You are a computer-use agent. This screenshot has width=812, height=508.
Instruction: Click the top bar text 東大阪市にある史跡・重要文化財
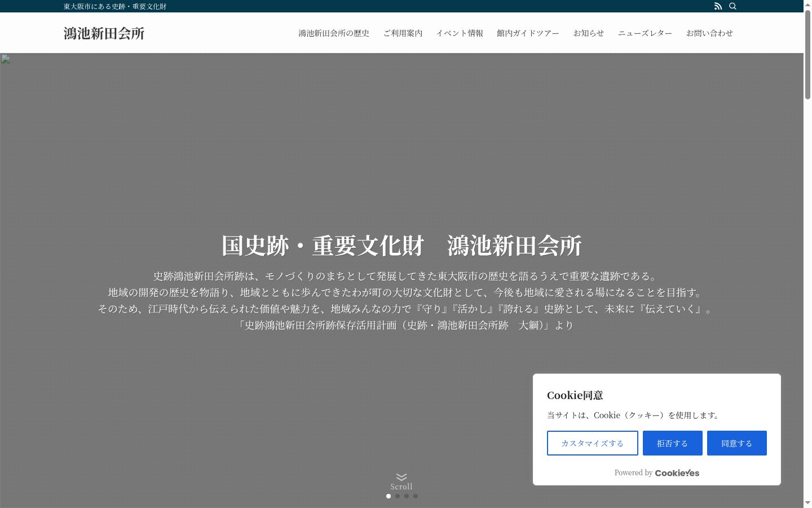pos(115,6)
